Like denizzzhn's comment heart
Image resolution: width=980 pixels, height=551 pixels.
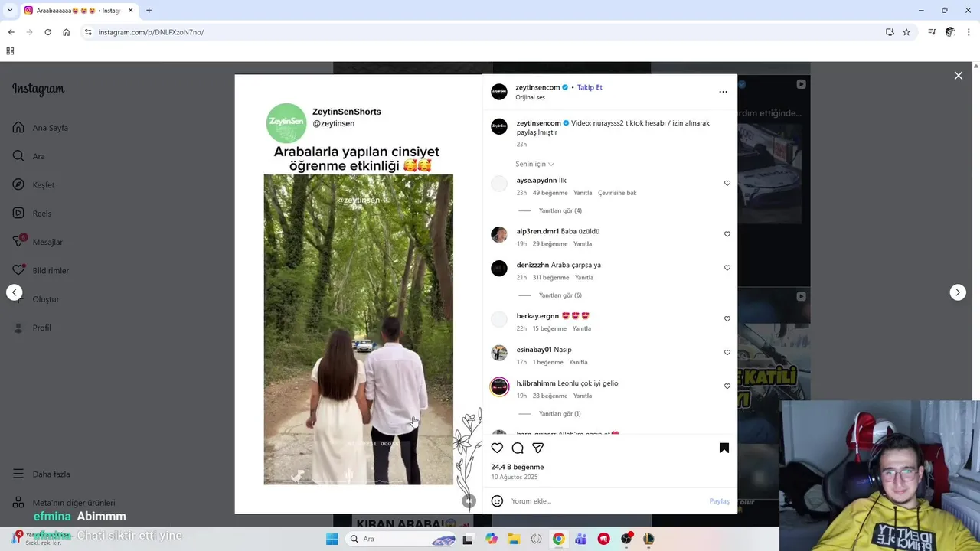click(x=727, y=268)
